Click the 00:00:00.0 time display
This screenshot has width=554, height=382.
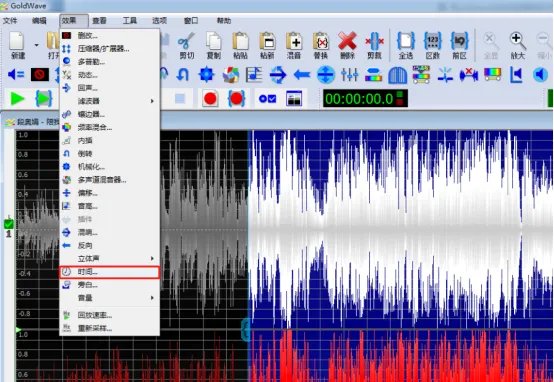[x=365, y=99]
